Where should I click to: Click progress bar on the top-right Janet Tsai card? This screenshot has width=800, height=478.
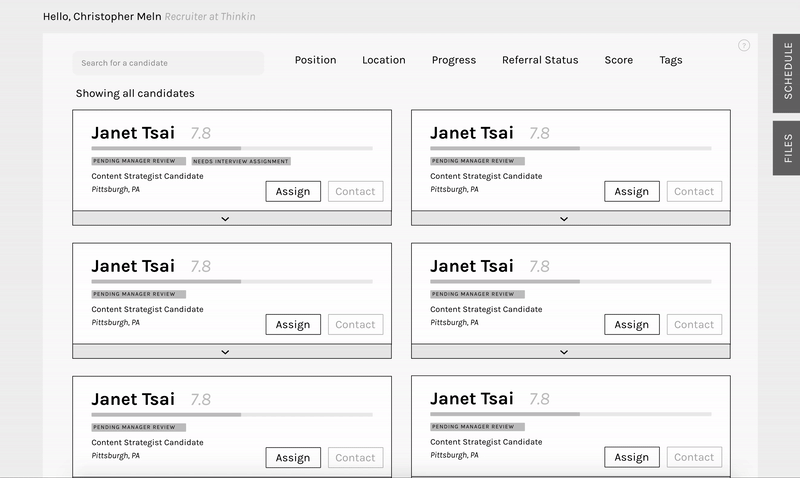(x=571, y=148)
